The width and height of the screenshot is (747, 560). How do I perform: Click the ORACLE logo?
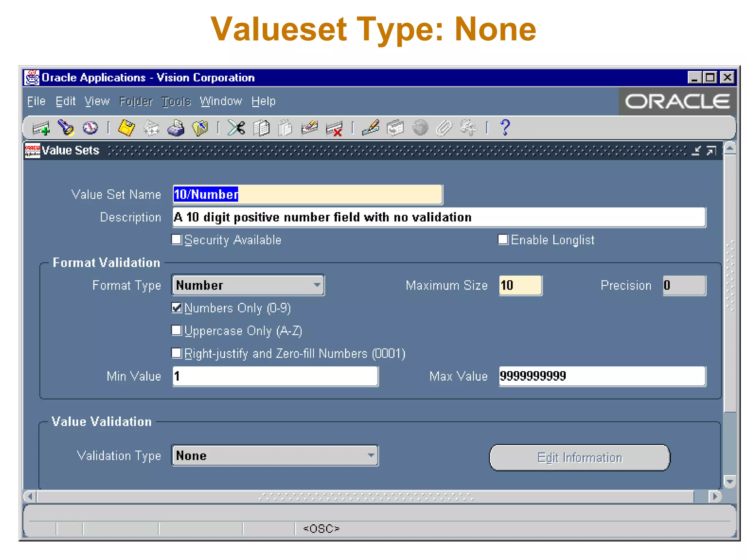point(677,101)
